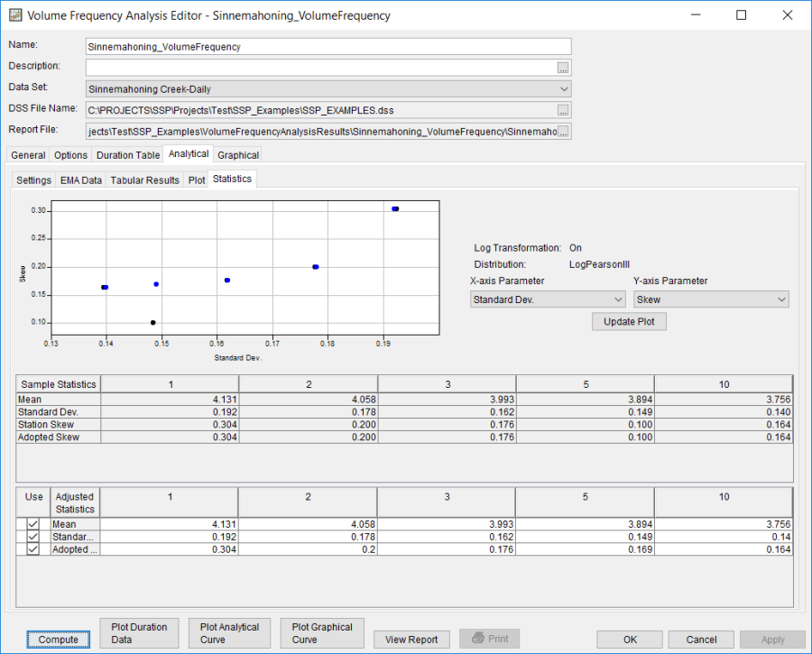Switch to the General tab
812x654 pixels.
28,155
